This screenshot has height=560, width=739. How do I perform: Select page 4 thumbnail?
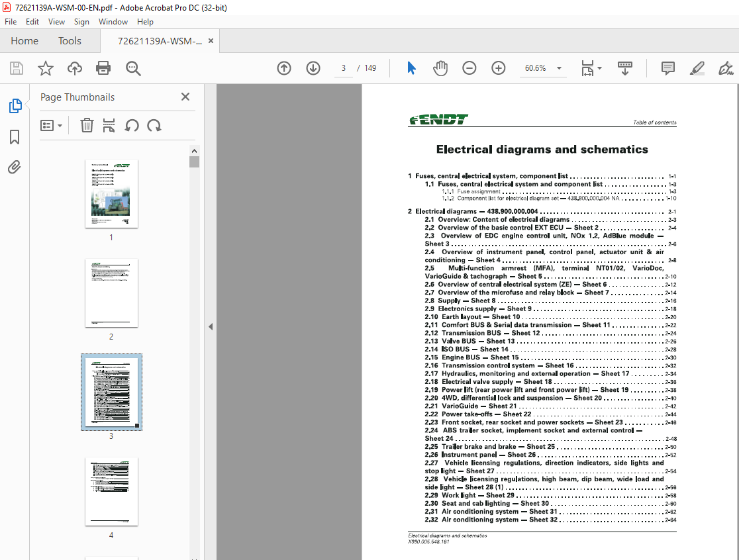111,492
